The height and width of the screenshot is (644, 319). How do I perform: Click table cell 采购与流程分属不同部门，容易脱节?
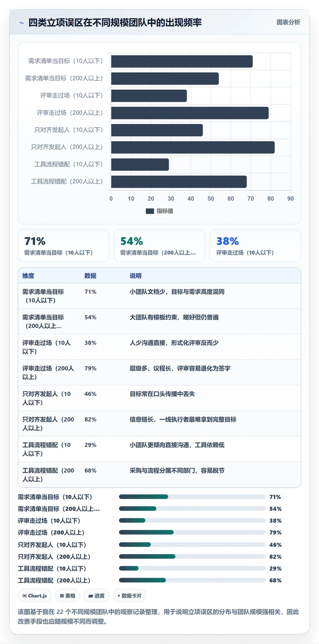[177, 470]
